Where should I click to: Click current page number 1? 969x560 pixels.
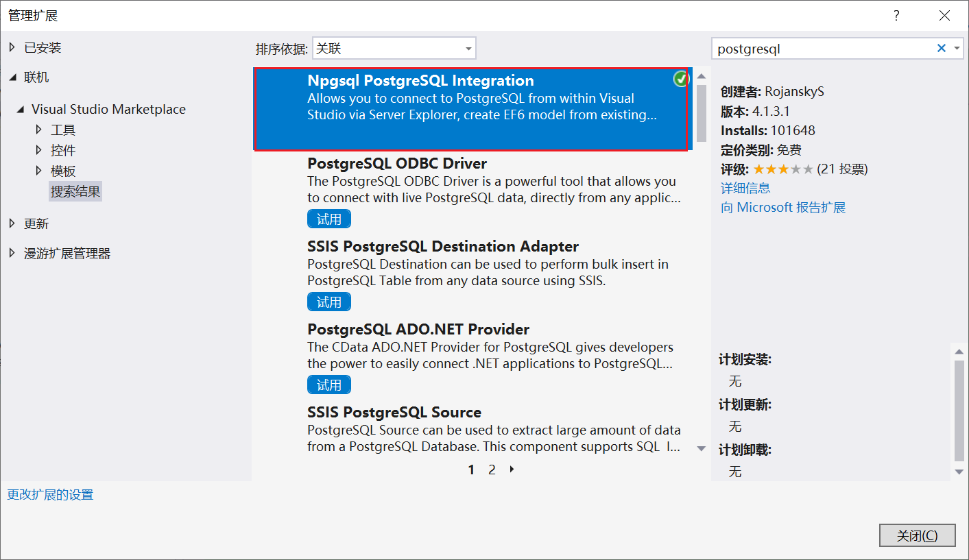tap(471, 470)
